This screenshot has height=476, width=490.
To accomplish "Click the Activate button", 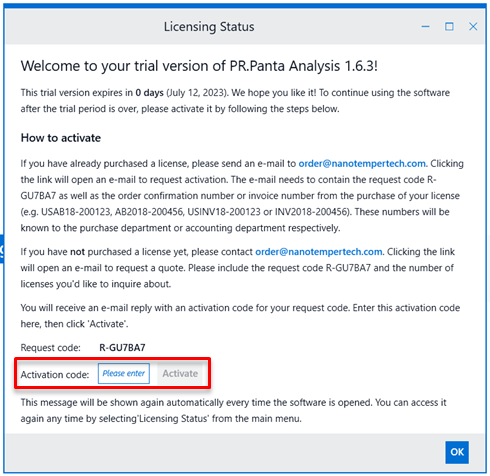I will (x=180, y=373).
